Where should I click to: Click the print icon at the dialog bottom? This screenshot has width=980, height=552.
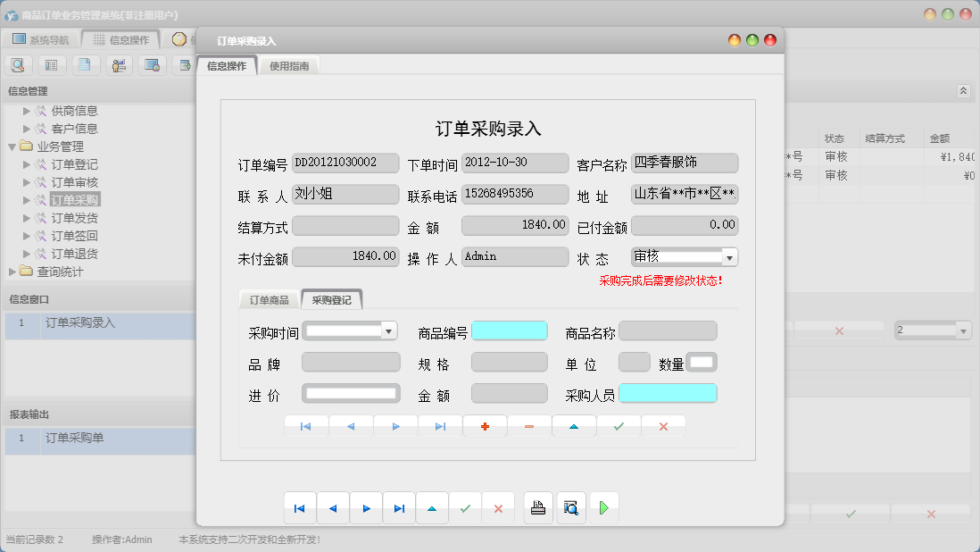pos(538,507)
